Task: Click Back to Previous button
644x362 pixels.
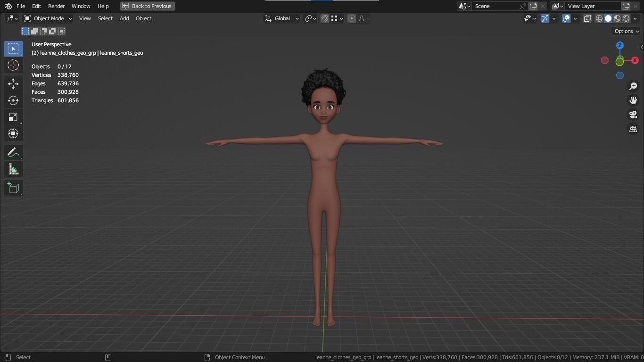Action: pos(148,6)
